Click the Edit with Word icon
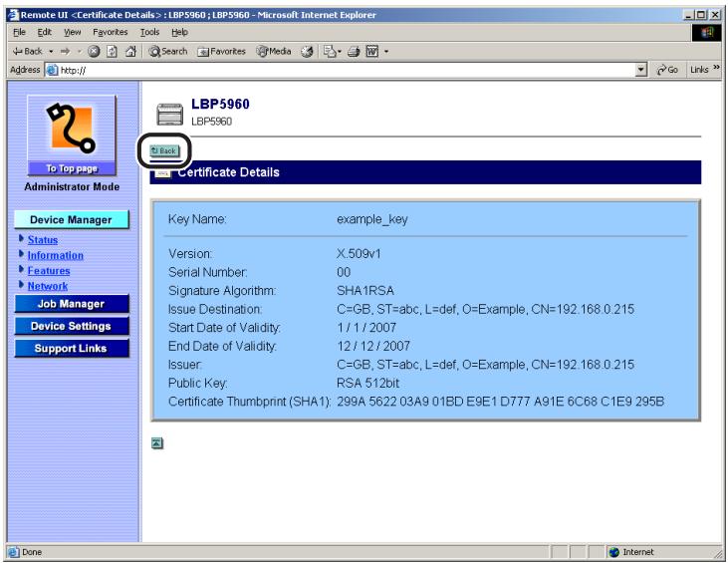 pos(372,51)
